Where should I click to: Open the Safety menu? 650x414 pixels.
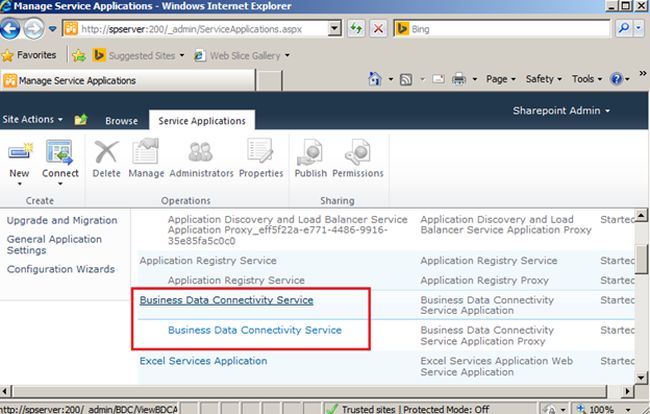point(543,79)
